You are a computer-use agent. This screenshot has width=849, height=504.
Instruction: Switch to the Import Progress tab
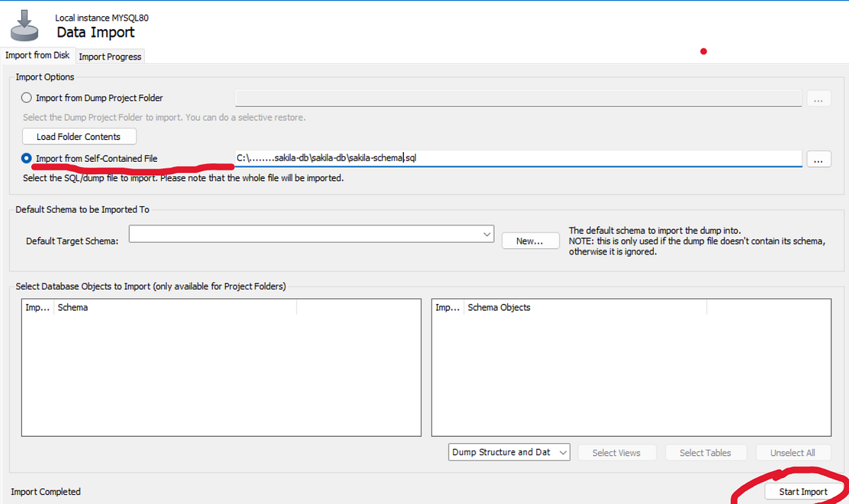(x=110, y=57)
